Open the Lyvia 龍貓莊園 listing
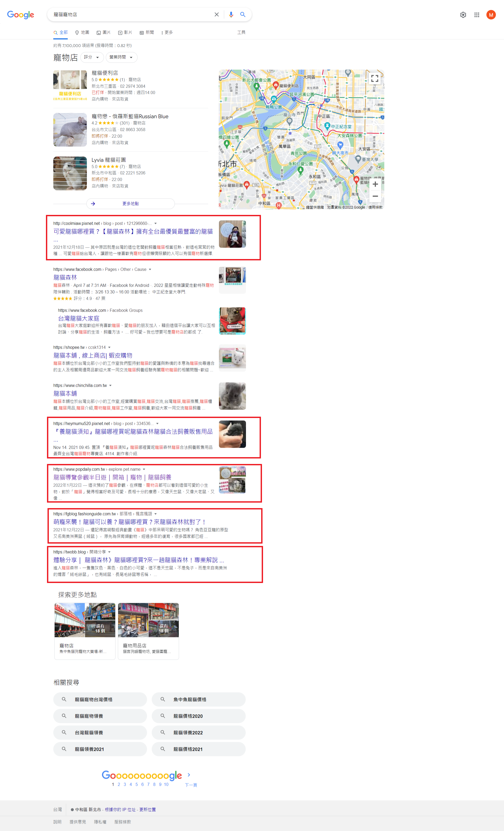 tap(109, 160)
